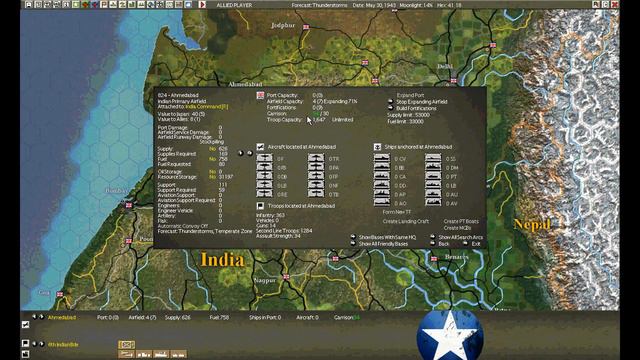
Task: Click Expand Port option
Action: pos(410,96)
